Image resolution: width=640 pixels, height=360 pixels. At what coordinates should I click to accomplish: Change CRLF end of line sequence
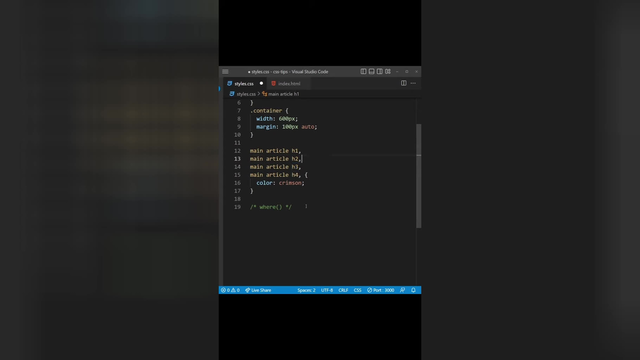point(343,290)
